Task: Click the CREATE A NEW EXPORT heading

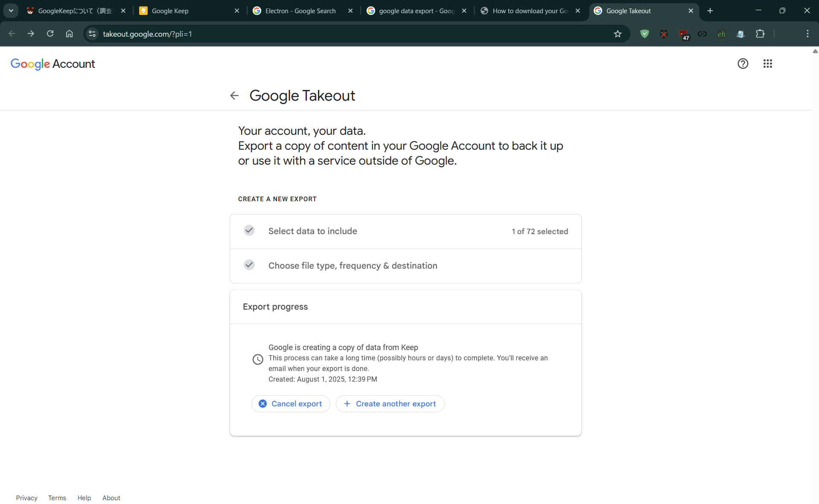Action: click(277, 199)
